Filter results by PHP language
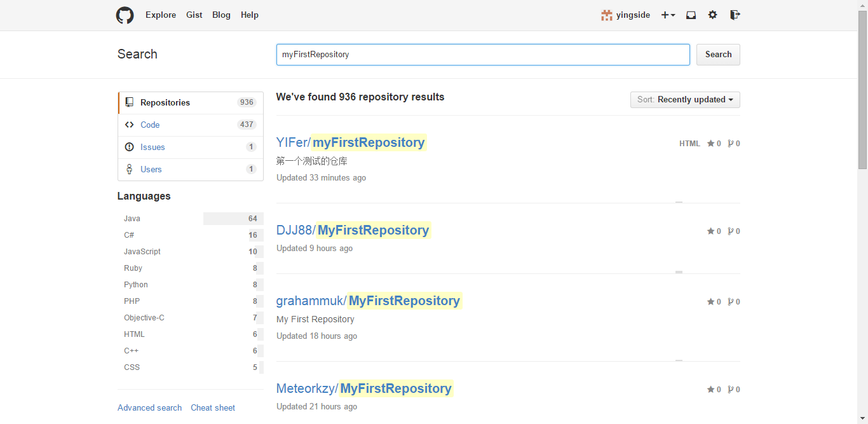 [x=191, y=301]
